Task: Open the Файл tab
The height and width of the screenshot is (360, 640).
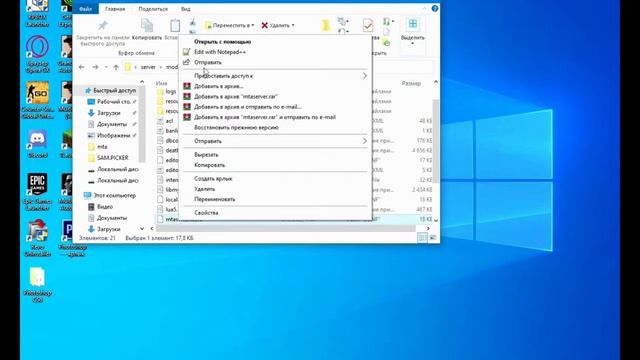Action: [x=85, y=9]
